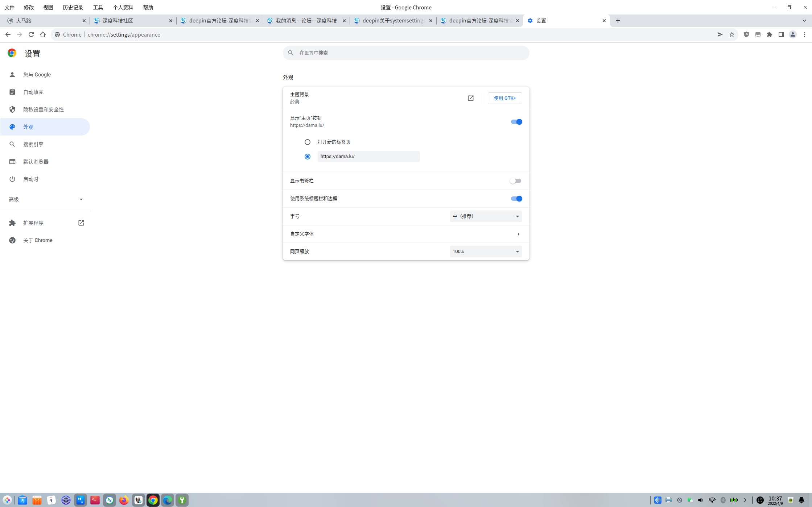The height and width of the screenshot is (507, 812).
Task: Open the Search engine settings section
Action: (33, 144)
